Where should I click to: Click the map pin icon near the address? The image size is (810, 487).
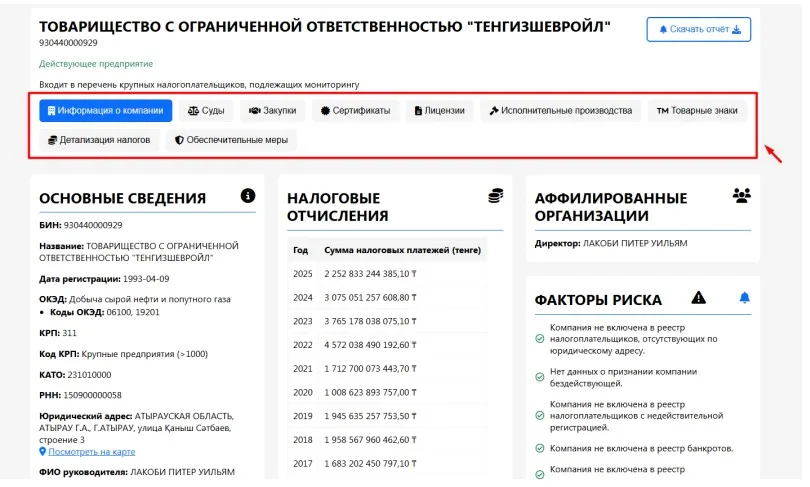[x=43, y=451]
